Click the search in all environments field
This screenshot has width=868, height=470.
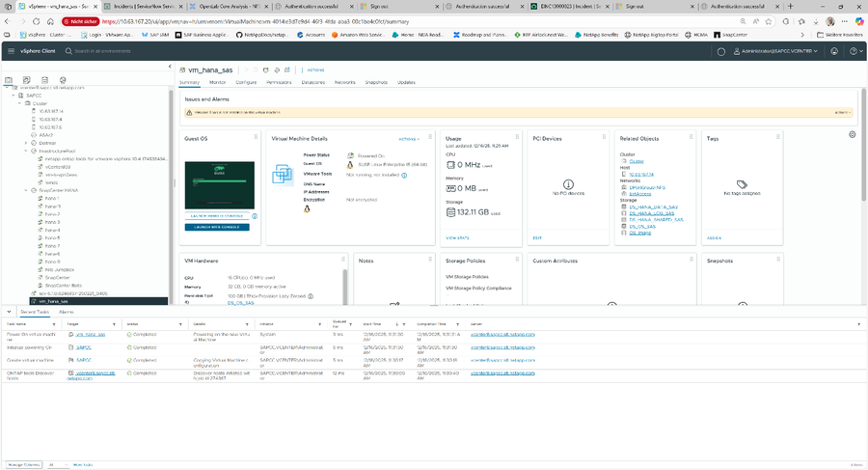tap(103, 51)
